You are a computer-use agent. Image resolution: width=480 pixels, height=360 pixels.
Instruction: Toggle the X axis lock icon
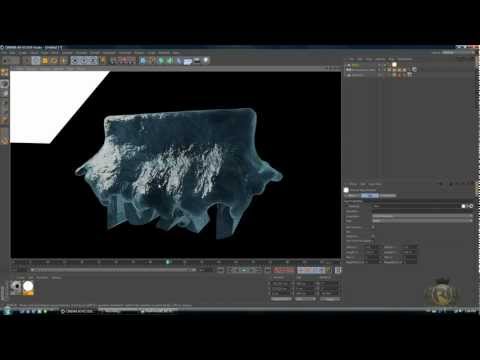click(x=75, y=60)
